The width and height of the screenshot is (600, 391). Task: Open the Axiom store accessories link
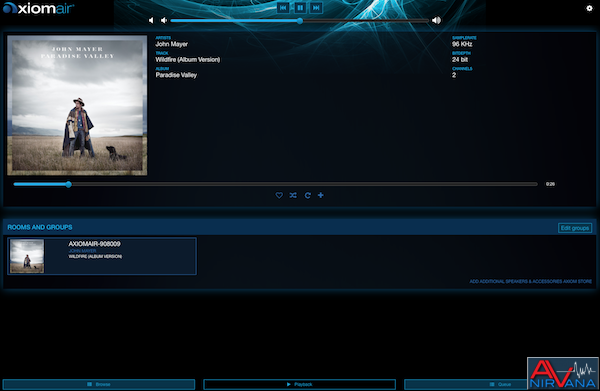click(x=530, y=282)
